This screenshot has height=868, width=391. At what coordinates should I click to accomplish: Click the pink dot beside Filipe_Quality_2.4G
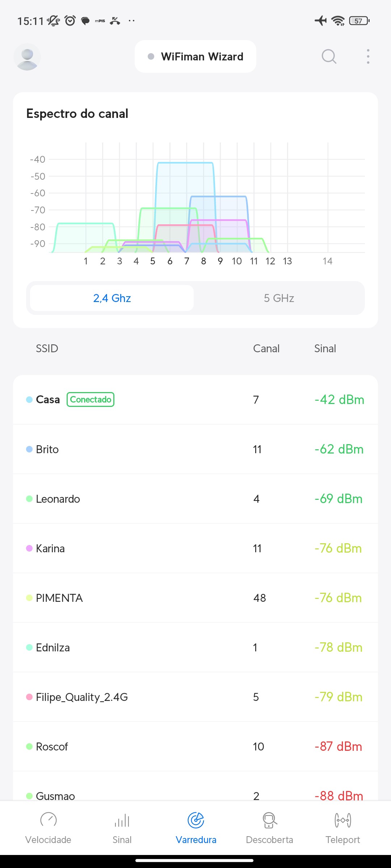tap(29, 697)
